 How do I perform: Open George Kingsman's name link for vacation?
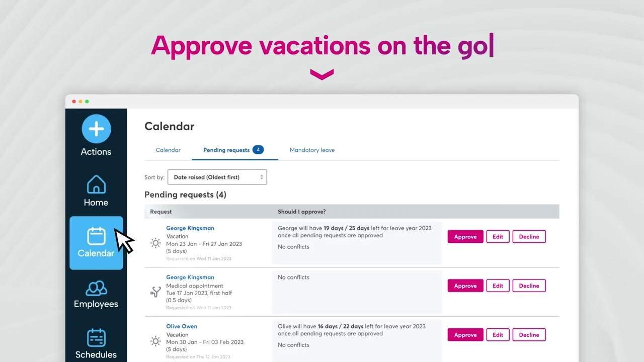[190, 228]
